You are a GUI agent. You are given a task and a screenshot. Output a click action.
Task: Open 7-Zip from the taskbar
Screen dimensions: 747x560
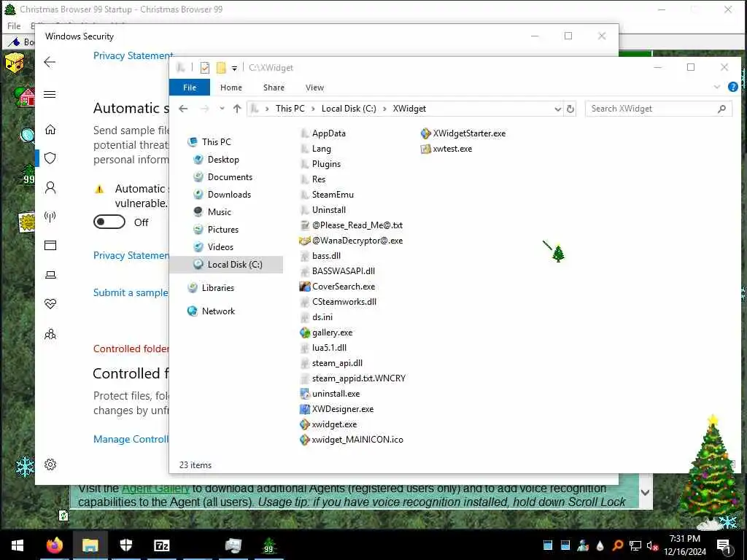click(x=161, y=545)
